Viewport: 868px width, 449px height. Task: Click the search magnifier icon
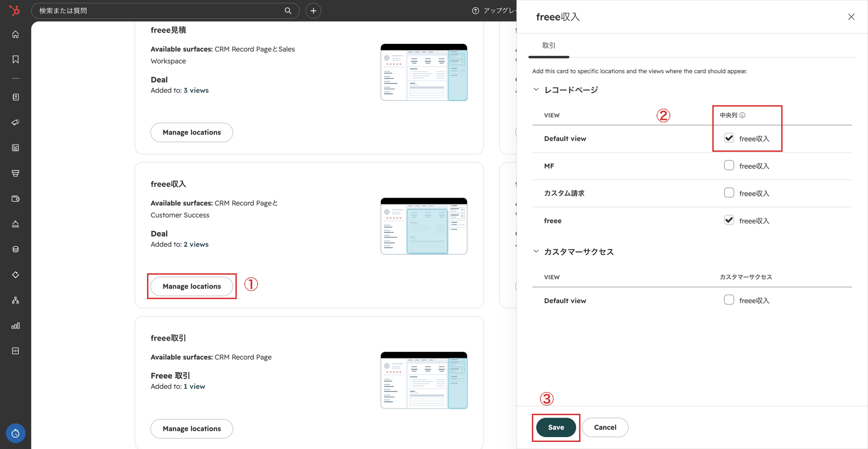coord(288,11)
